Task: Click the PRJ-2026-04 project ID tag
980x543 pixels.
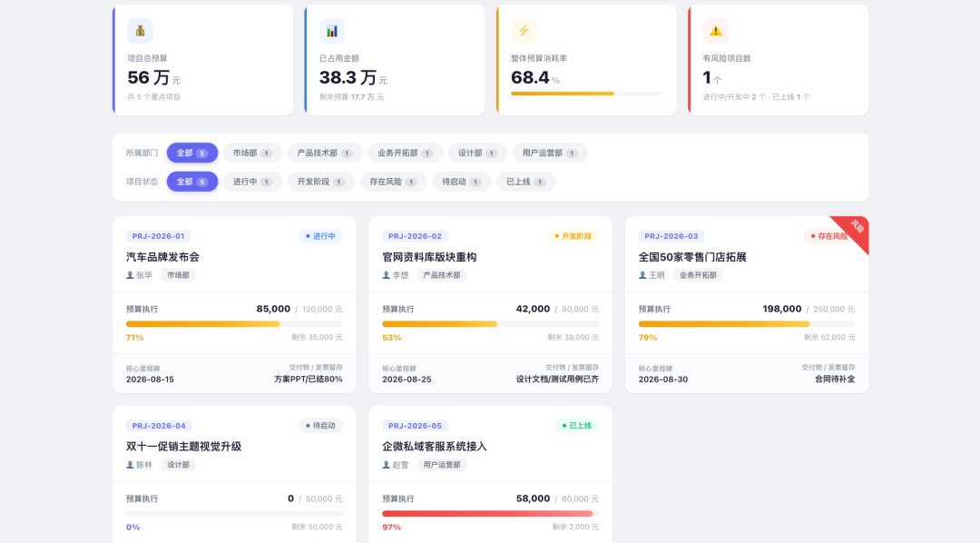Action: (159, 425)
